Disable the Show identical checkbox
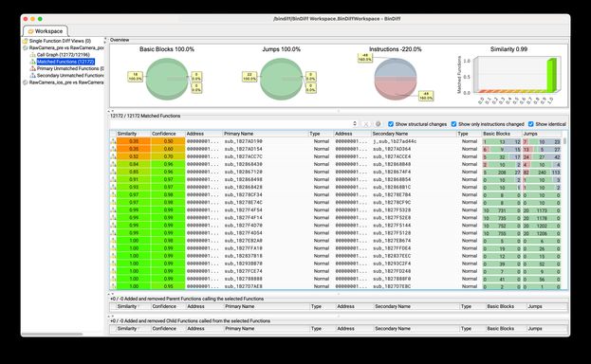Screen dimensions: 591x364 [530, 124]
